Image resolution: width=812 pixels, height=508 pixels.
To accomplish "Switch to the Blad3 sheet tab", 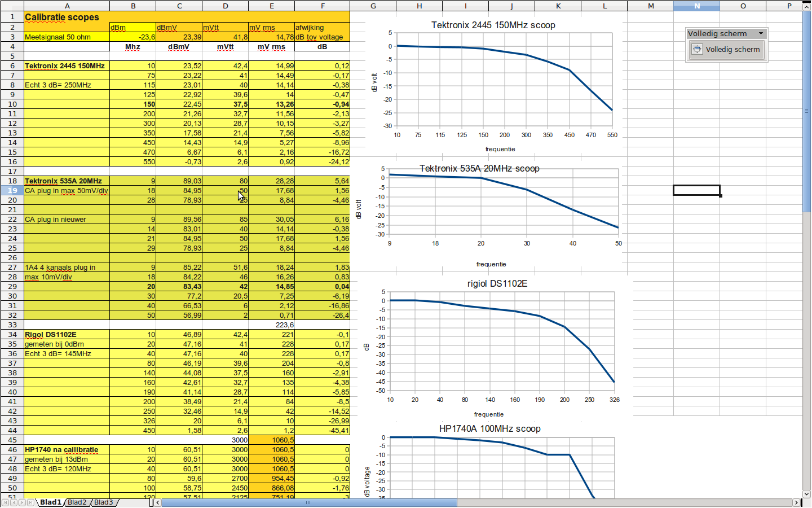I will (103, 502).
